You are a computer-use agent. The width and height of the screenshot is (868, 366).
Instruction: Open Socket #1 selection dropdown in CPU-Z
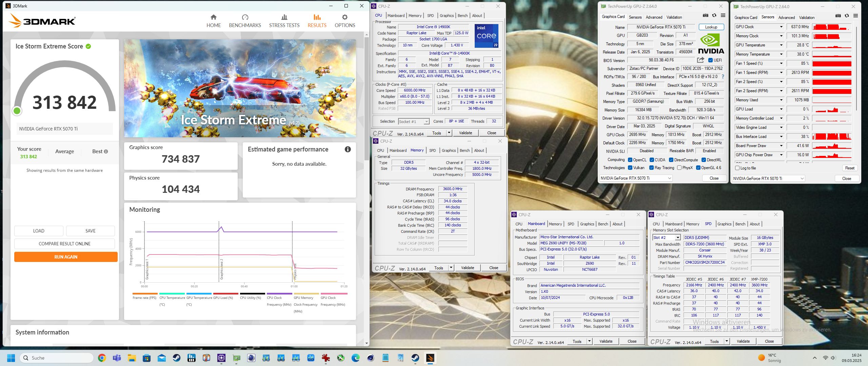click(x=414, y=121)
